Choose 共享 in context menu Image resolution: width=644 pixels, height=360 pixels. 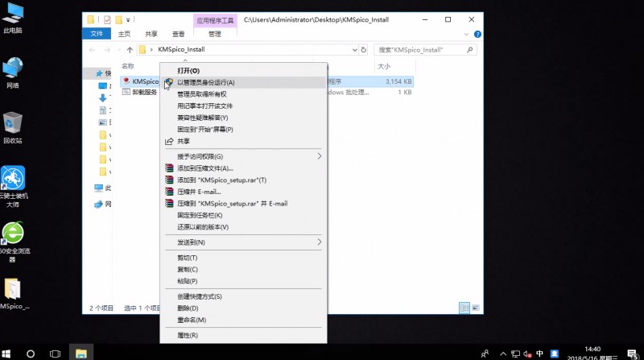tap(244, 141)
